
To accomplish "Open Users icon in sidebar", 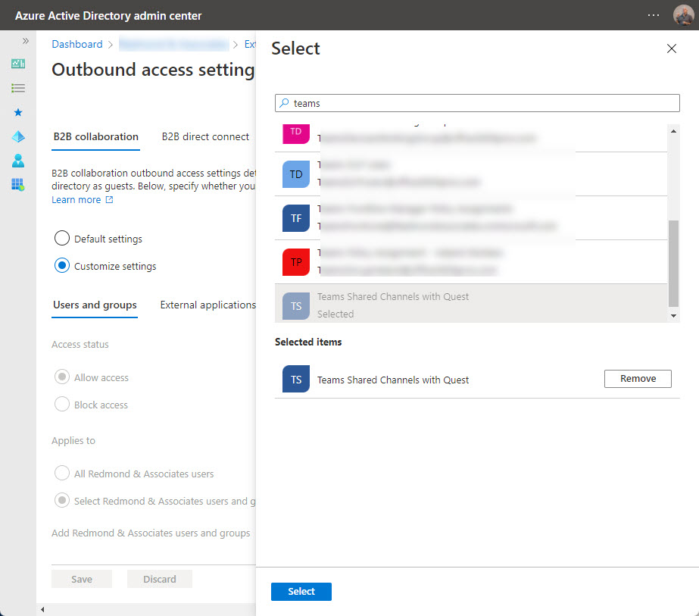I will pyautogui.click(x=18, y=161).
